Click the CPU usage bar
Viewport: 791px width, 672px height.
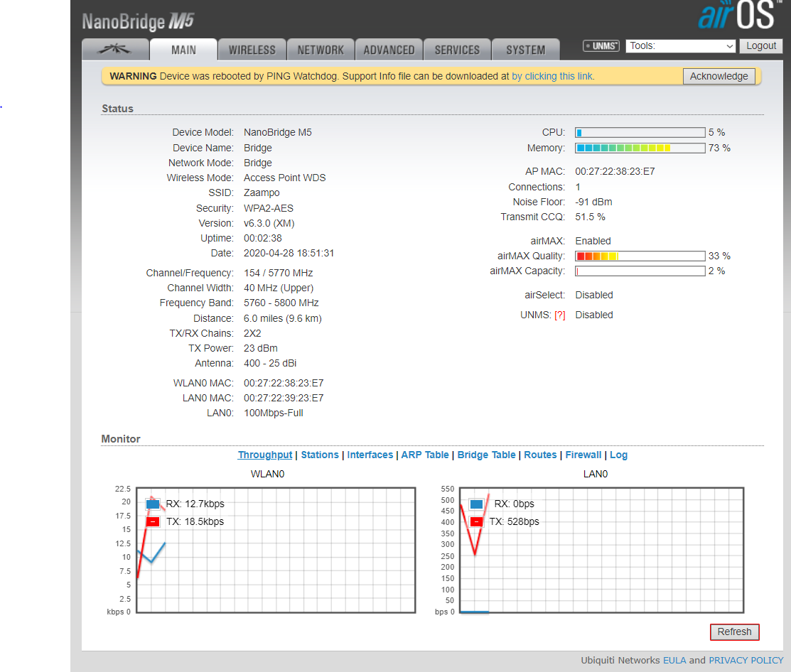[x=640, y=133]
